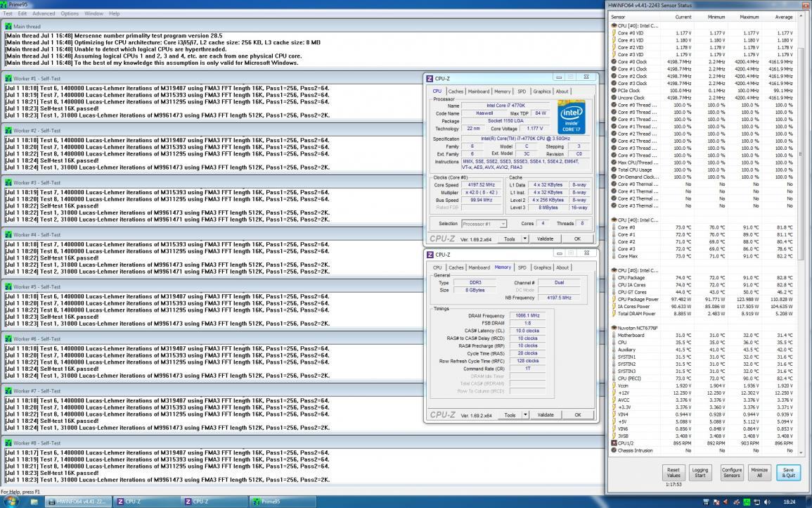Viewport: 812px width, 508px height.
Task: Click the Worker #1 Self-Test window icon
Action: tap(8, 78)
